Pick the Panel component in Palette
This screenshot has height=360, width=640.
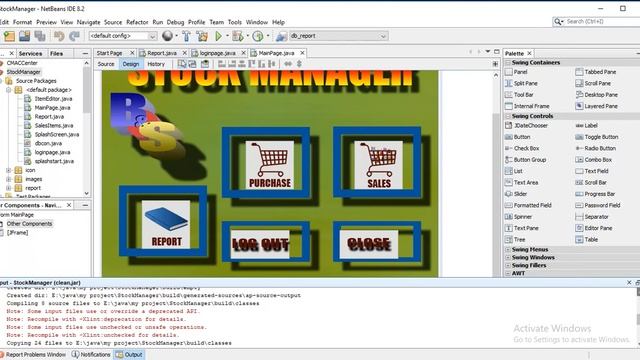(x=516, y=72)
